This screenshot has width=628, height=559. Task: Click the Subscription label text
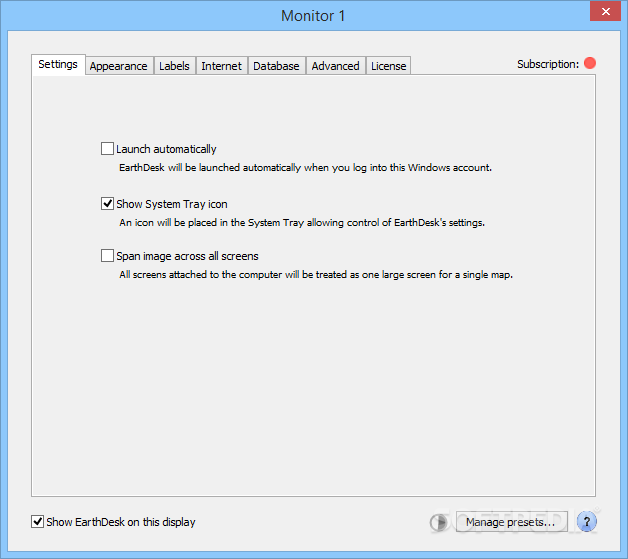point(547,64)
